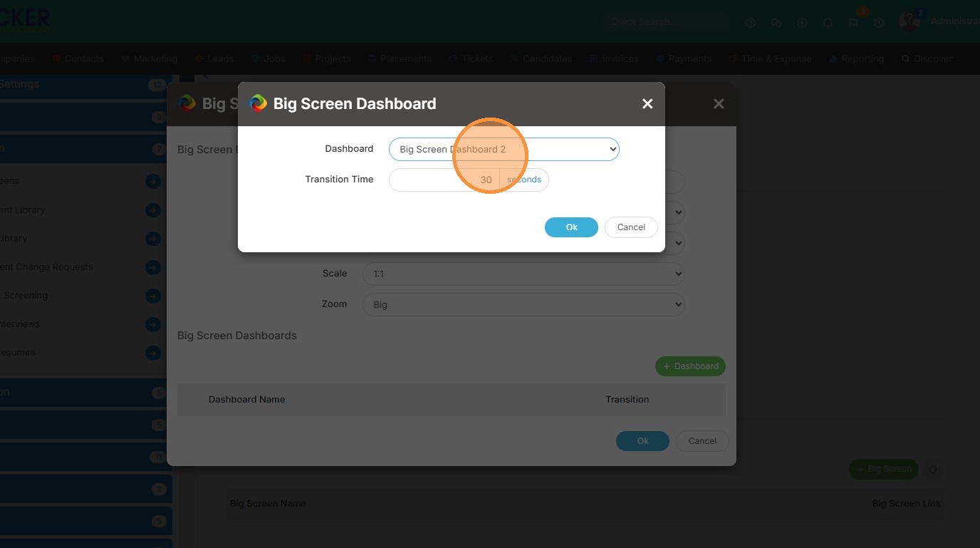Open the Invoices menu
The width and height of the screenshot is (980, 548).
pyautogui.click(x=614, y=58)
